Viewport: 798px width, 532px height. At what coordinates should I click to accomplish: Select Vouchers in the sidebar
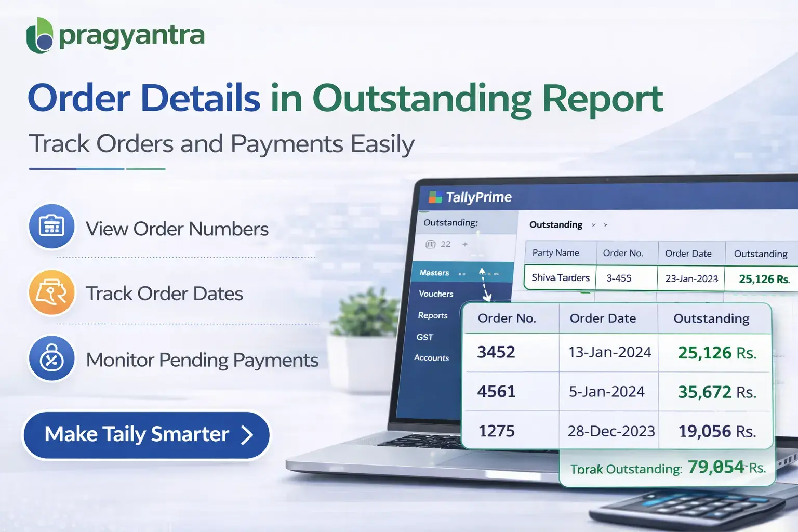click(435, 294)
